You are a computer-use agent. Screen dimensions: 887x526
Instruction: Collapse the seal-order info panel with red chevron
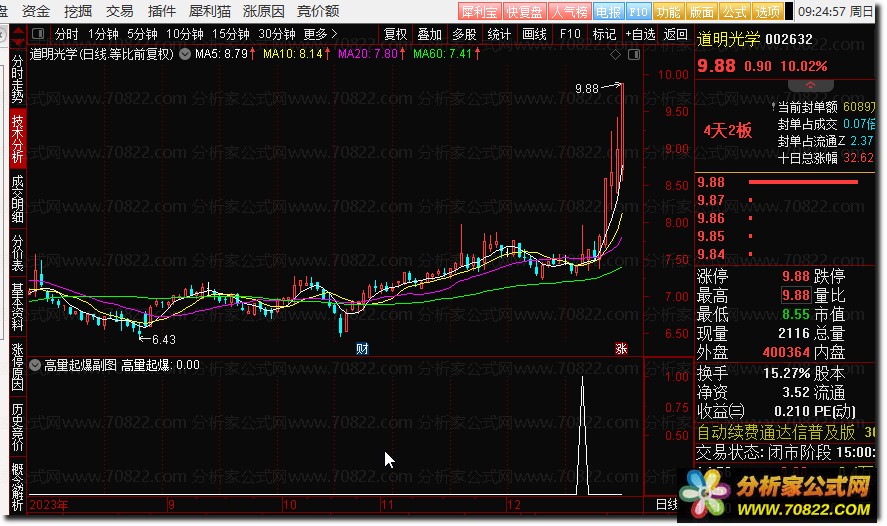click(811, 85)
